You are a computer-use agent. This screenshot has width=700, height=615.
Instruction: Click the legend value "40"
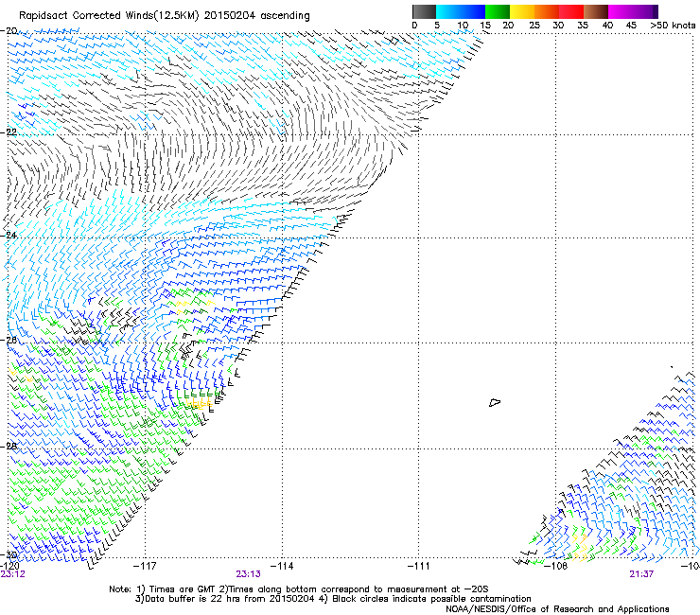607,26
